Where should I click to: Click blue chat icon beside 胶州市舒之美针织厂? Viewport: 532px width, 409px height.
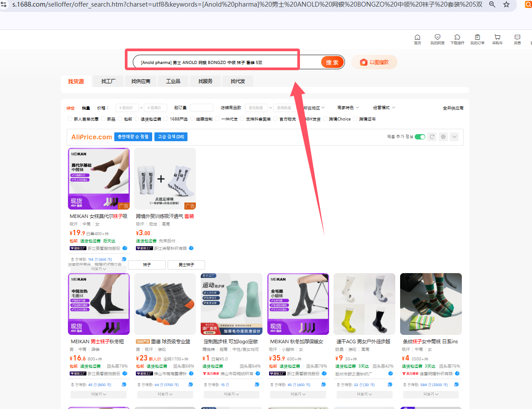[390, 373]
